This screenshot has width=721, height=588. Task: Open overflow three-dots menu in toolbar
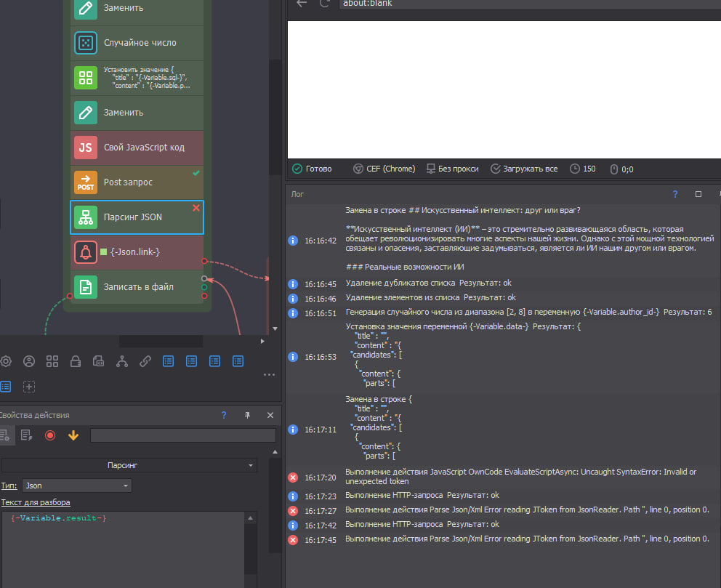point(270,375)
